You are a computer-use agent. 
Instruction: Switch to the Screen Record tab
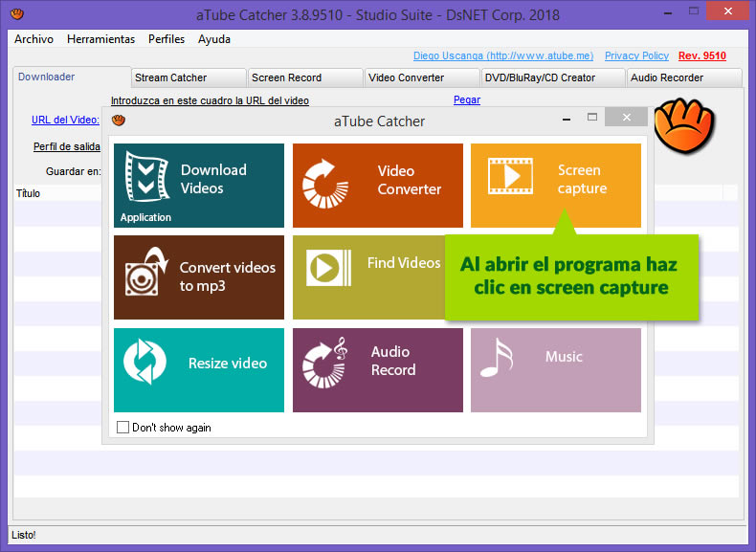pos(305,77)
